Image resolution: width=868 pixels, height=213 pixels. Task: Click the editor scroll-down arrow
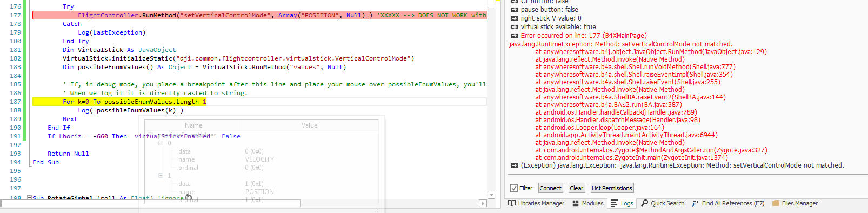[x=491, y=195]
